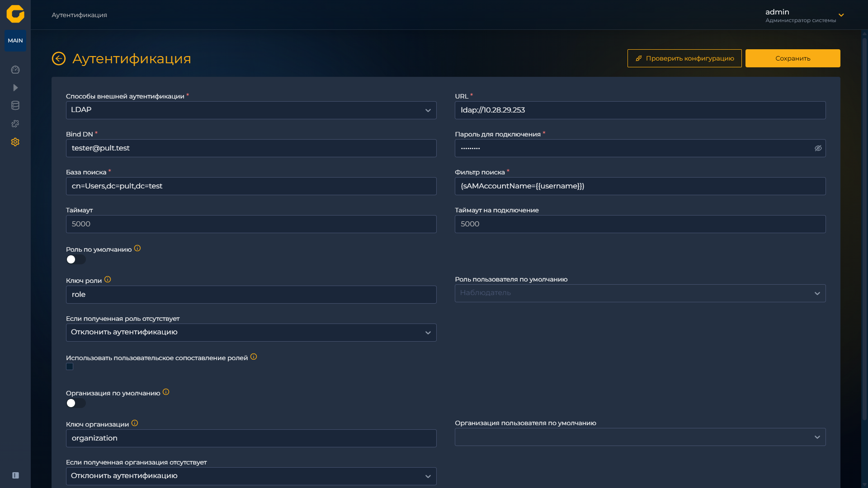Click the URL input field with ldap://10.28.29.253

640,110
